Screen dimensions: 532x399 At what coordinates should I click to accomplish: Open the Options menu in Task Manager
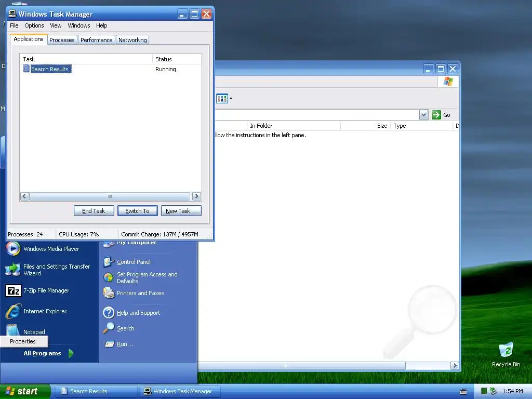point(34,25)
